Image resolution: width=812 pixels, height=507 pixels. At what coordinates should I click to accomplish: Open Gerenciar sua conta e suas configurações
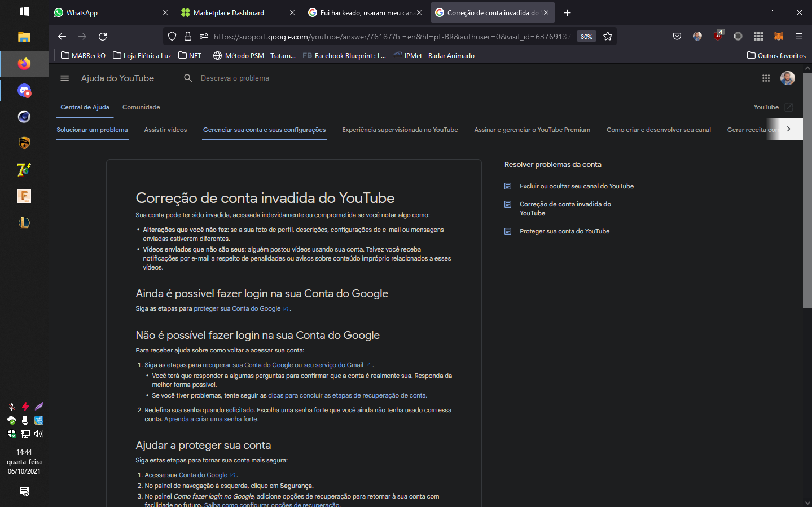[264, 130]
